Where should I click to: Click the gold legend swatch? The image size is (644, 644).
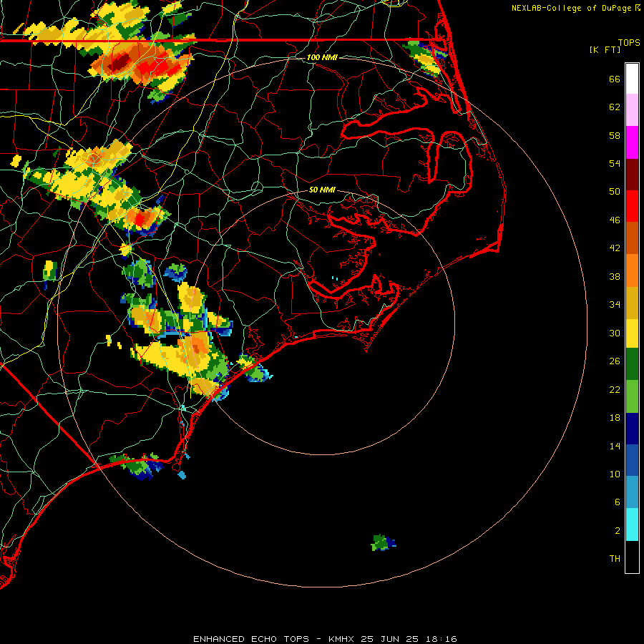pyautogui.click(x=632, y=303)
